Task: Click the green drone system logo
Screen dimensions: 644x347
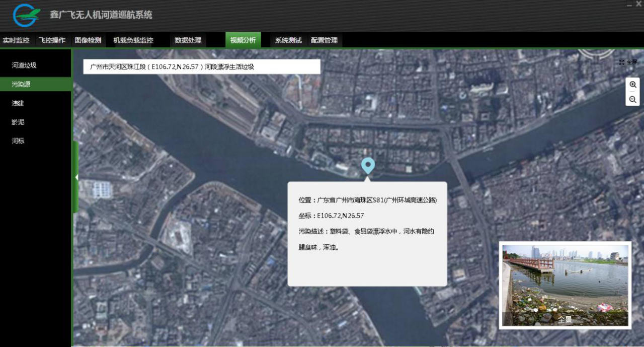Action: [x=27, y=15]
